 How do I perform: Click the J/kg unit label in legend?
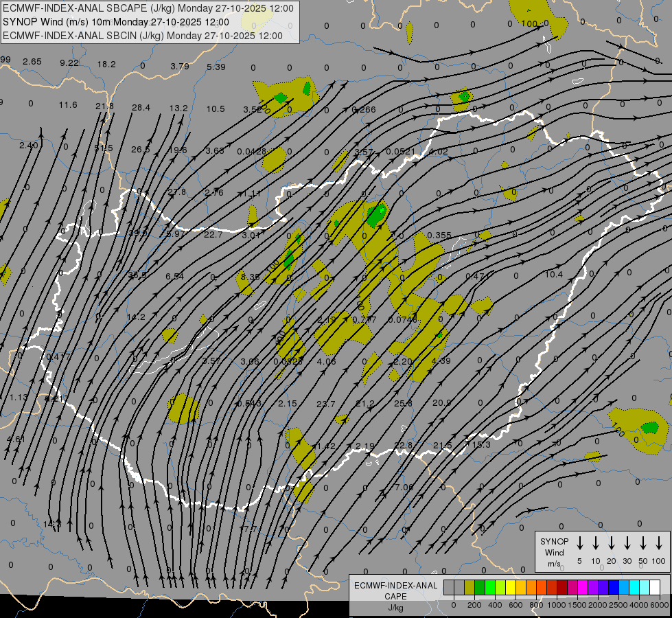[x=395, y=608]
